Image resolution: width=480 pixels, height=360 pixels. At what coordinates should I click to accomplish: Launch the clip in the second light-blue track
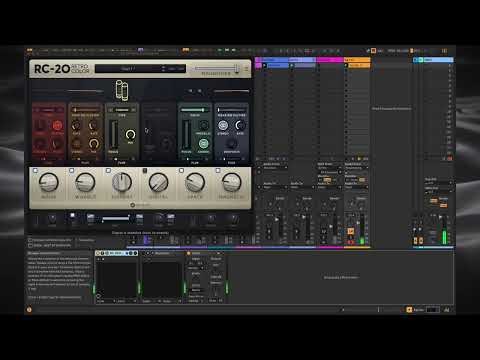tap(292, 65)
